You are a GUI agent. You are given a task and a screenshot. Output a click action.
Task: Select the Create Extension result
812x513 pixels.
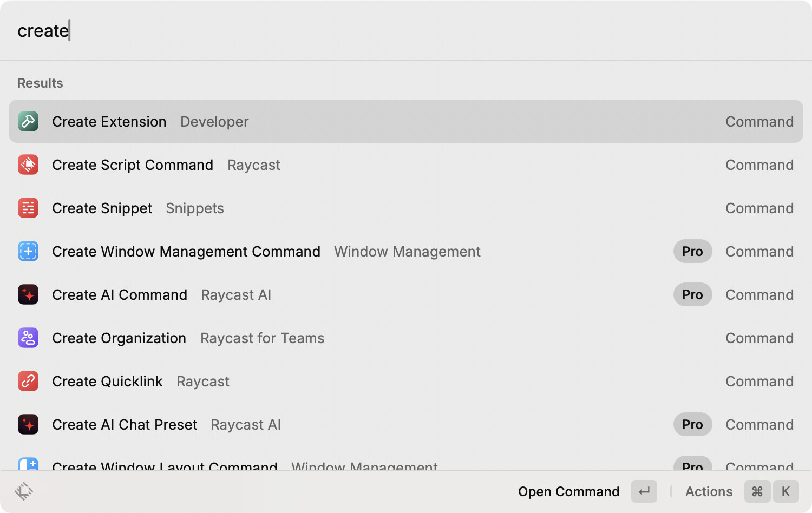[406, 121]
